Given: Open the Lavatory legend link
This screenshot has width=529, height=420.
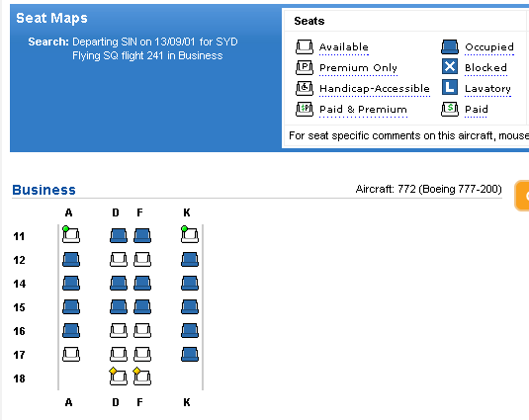Looking at the screenshot, I should (487, 88).
